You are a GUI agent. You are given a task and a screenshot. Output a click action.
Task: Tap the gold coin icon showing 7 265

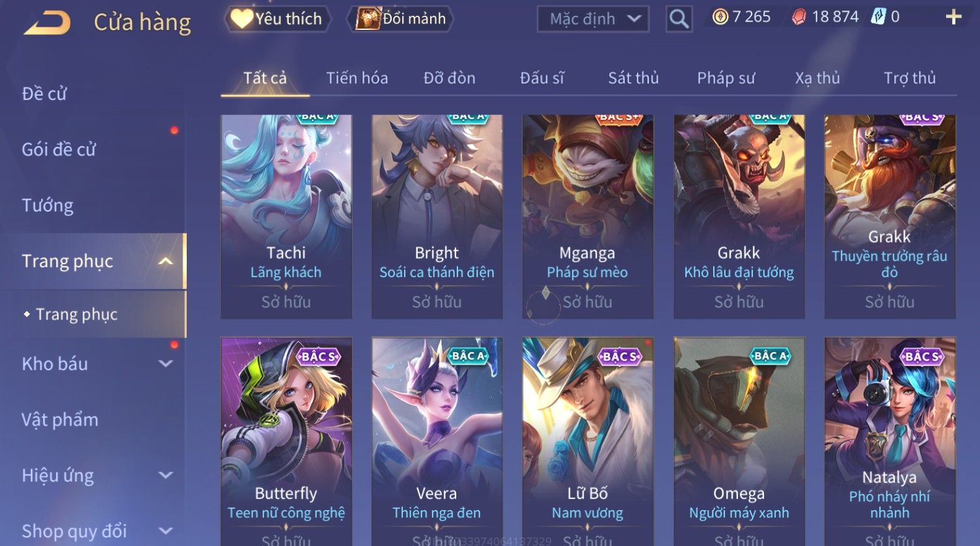click(720, 17)
